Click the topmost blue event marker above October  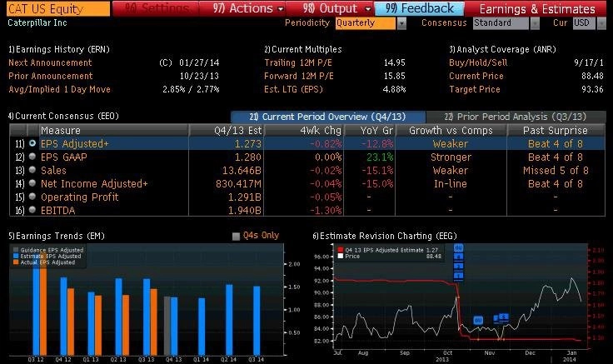click(459, 248)
